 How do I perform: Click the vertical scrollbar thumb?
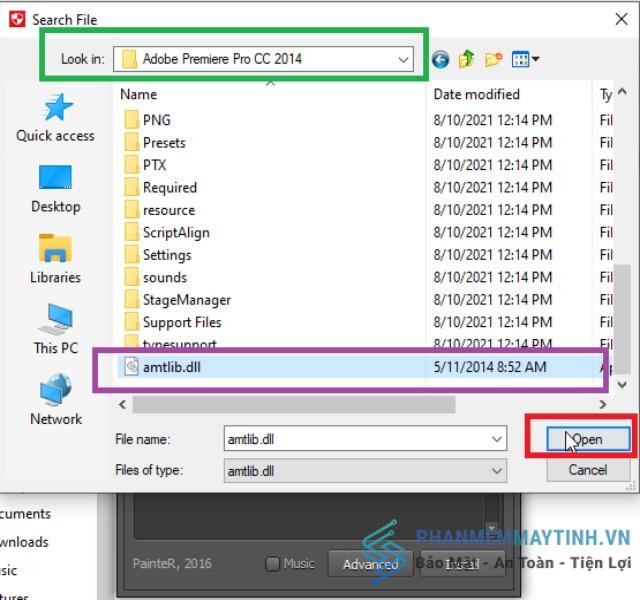[622, 319]
